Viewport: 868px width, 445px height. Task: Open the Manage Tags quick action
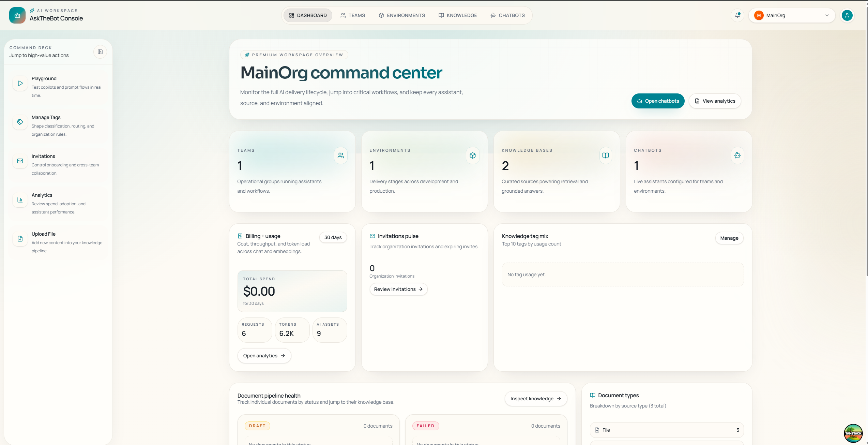click(x=58, y=125)
